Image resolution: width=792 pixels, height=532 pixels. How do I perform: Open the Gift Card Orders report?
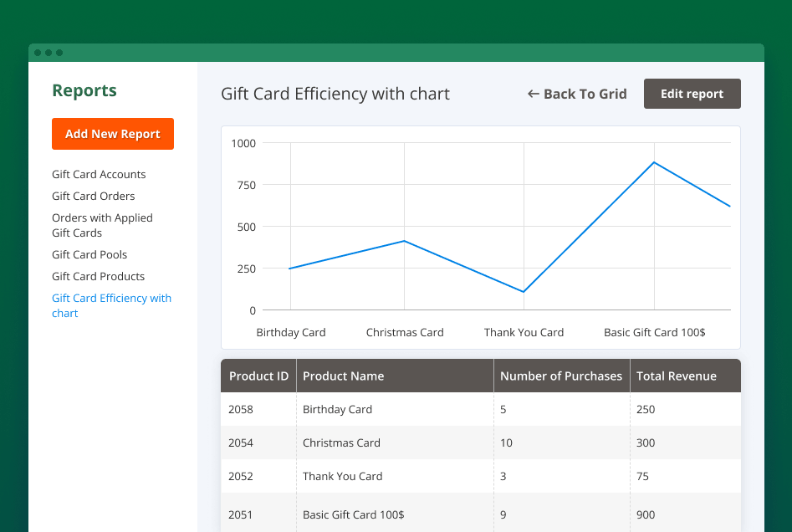[x=93, y=196]
